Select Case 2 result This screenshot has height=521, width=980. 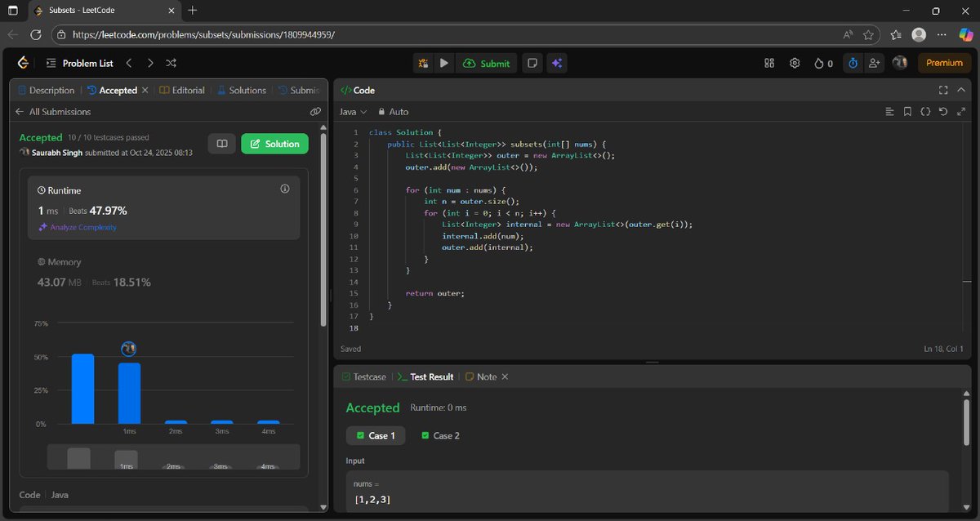[440, 435]
